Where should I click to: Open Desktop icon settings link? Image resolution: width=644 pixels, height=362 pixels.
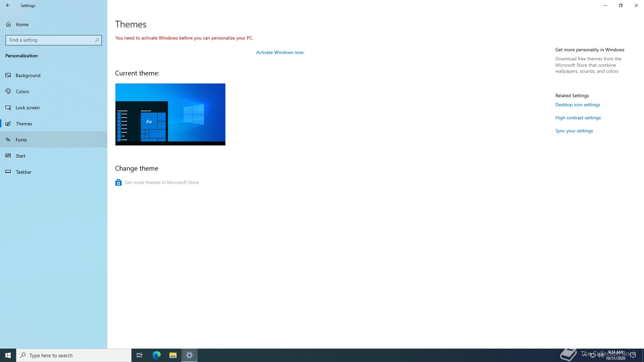578,105
